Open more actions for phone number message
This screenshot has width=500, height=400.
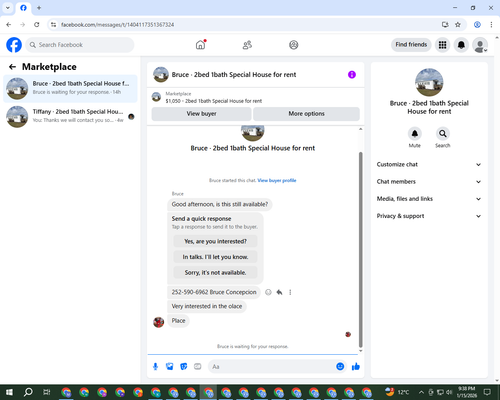coord(290,292)
